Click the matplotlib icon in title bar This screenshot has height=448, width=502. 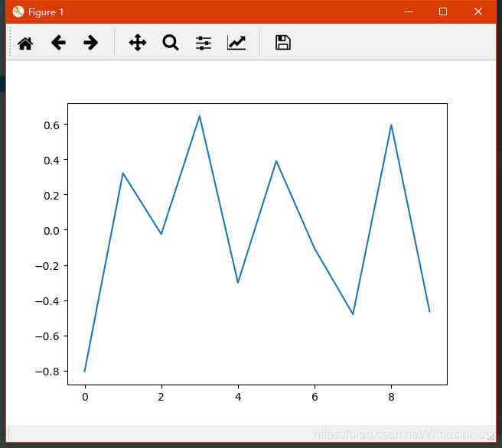click(18, 11)
